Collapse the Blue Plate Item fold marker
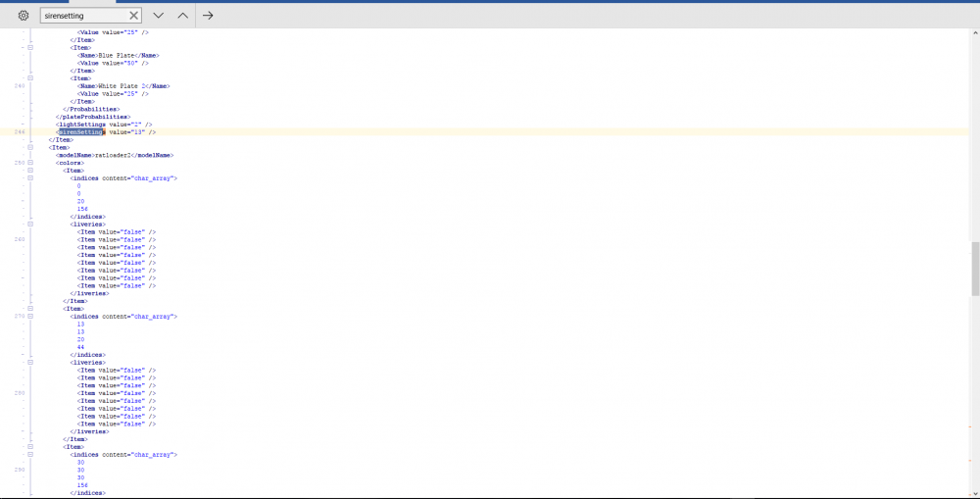The image size is (980, 499). click(x=30, y=47)
